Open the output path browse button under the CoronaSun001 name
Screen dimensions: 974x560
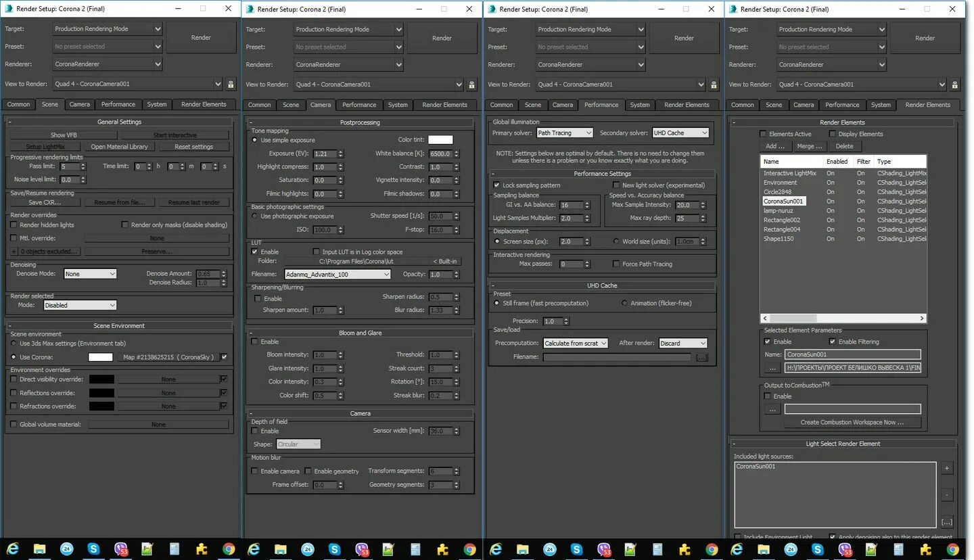click(x=772, y=368)
